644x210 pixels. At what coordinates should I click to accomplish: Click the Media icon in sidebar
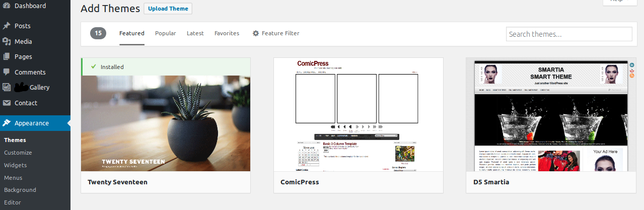point(7,41)
